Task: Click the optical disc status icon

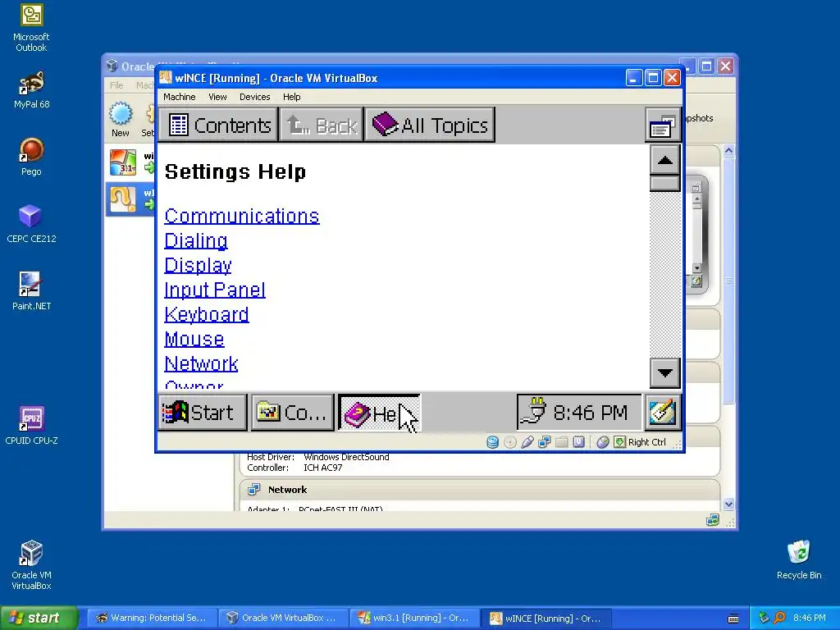Action: [510, 442]
